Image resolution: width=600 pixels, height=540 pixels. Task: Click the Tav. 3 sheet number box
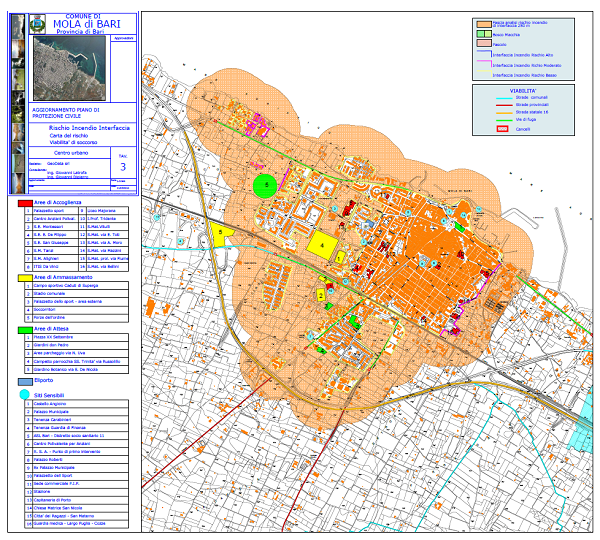coord(123,164)
